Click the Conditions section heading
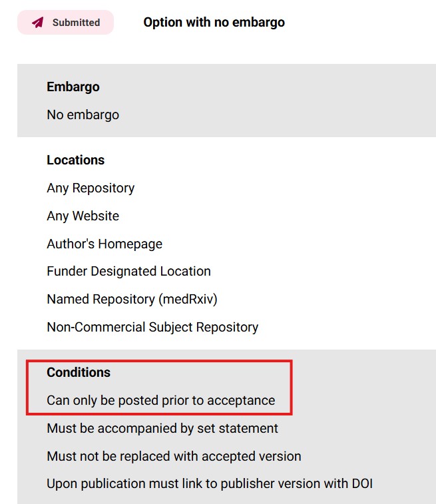This screenshot has height=504, width=436. click(x=79, y=373)
